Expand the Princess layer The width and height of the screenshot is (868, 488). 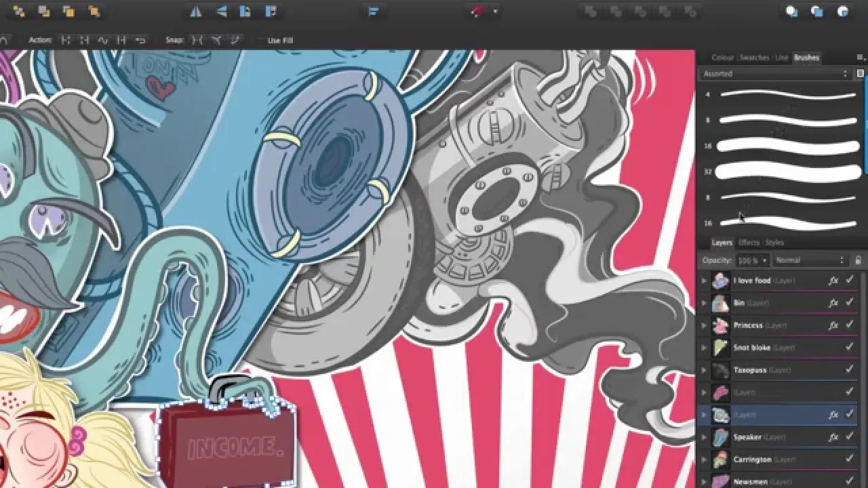tap(704, 325)
